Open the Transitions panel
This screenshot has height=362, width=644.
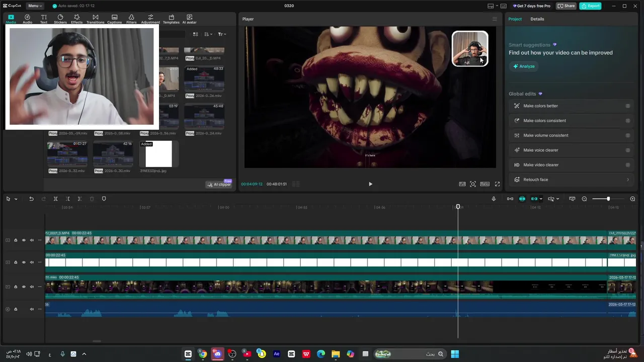coord(95,19)
